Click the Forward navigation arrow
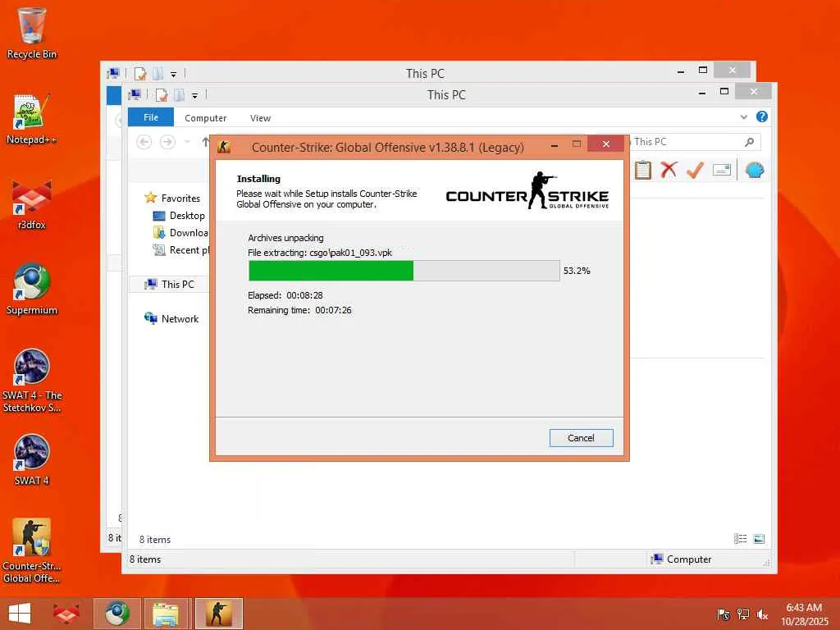 point(167,142)
